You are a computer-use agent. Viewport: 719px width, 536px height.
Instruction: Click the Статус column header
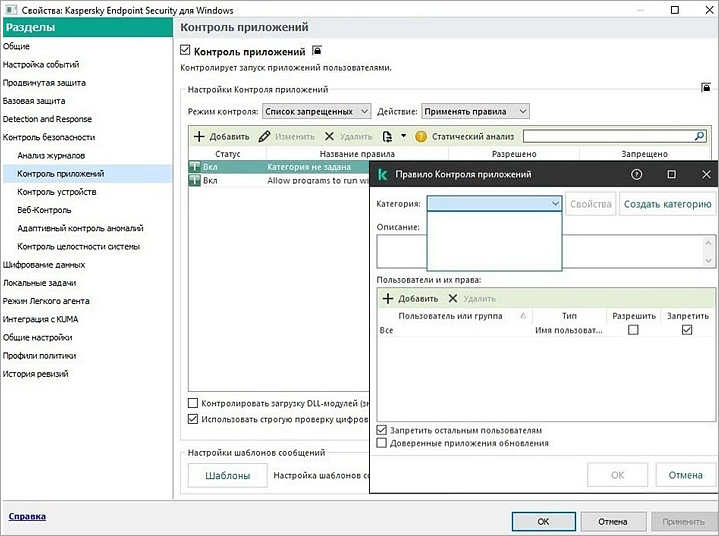[227, 154]
